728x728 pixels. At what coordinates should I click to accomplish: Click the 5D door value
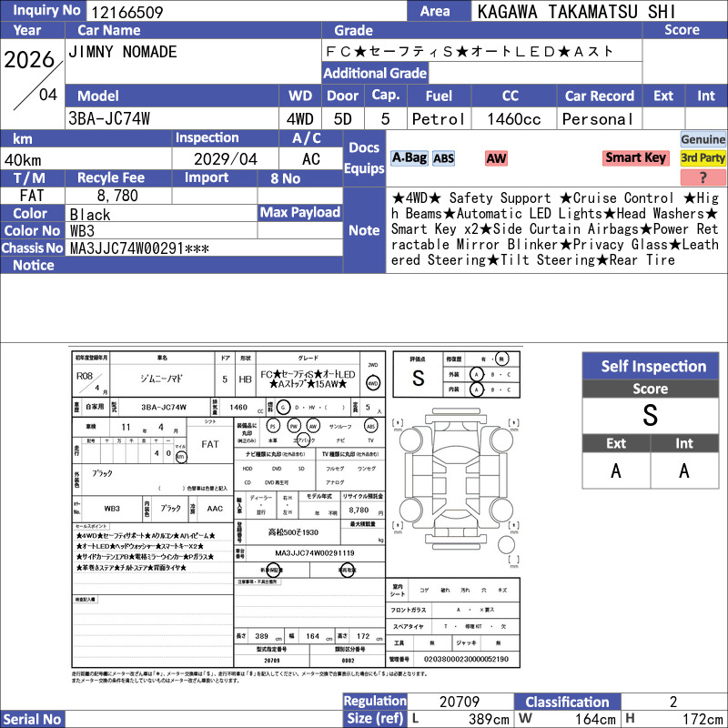point(343,119)
